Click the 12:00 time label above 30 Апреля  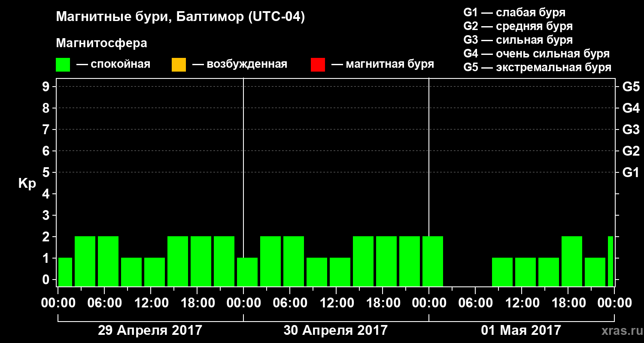(x=336, y=303)
